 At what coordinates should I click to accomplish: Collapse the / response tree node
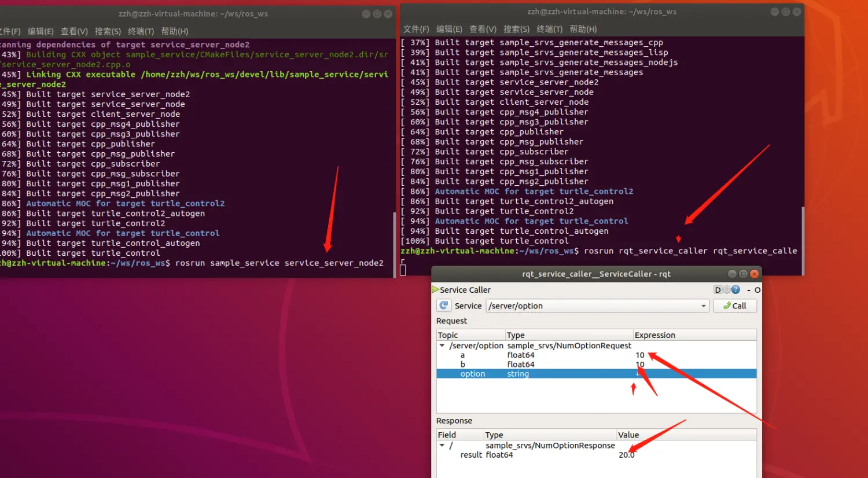(x=442, y=446)
